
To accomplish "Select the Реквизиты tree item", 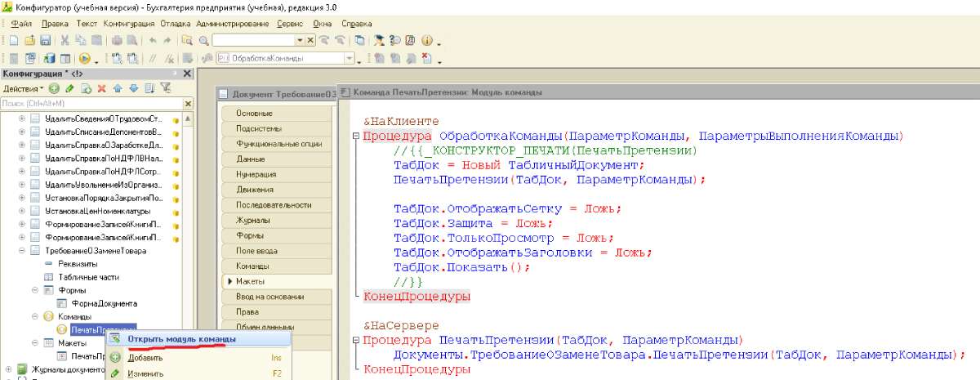I will pyautogui.click(x=78, y=264).
